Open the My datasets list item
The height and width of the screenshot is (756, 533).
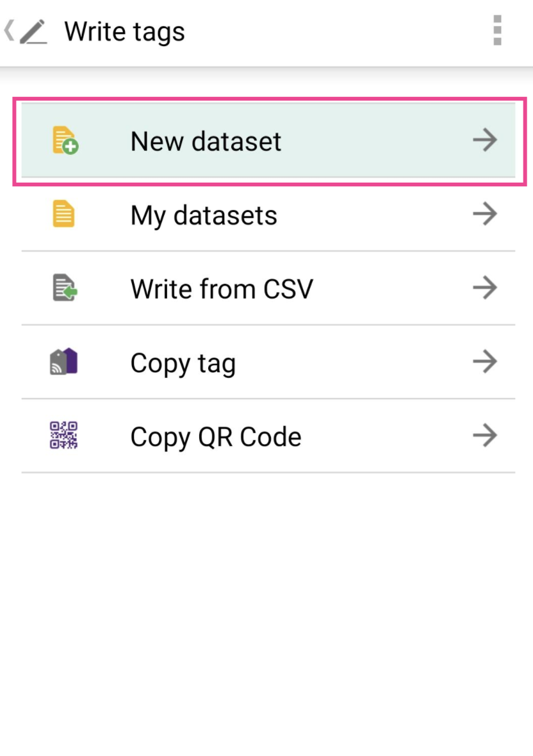[x=204, y=215]
